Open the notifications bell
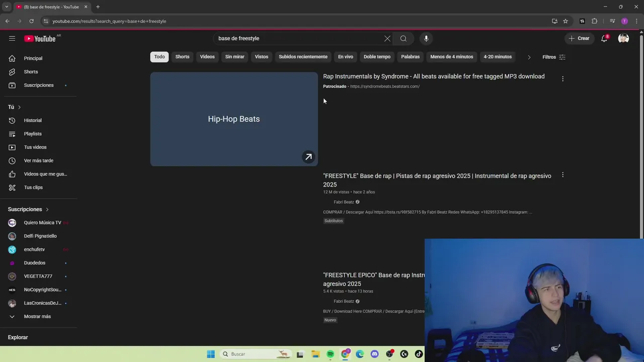The image size is (644, 362). [604, 38]
